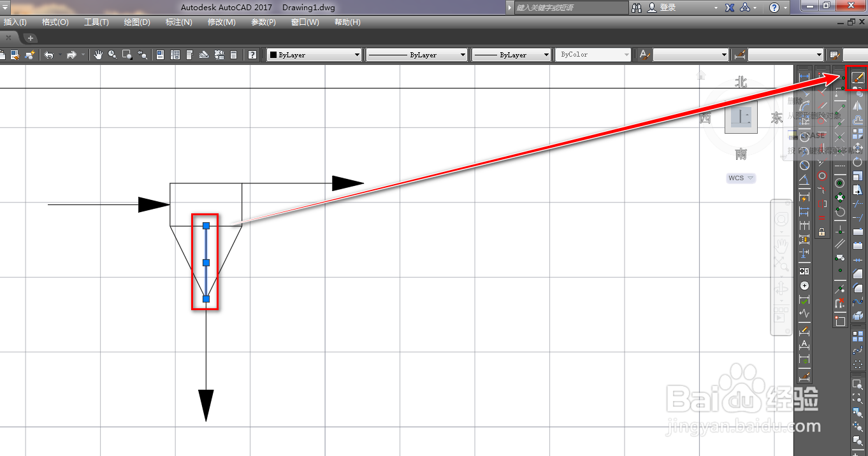Select the Array tool
The width and height of the screenshot is (868, 456).
coord(858,134)
